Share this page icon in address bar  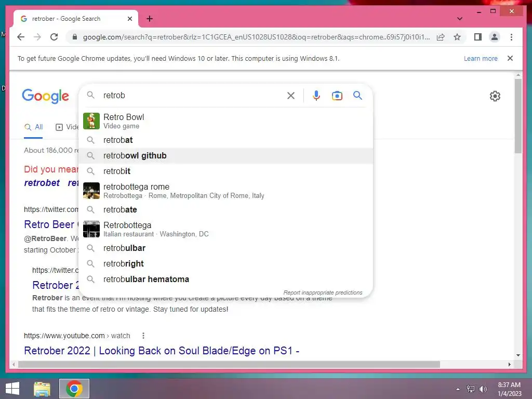441,37
